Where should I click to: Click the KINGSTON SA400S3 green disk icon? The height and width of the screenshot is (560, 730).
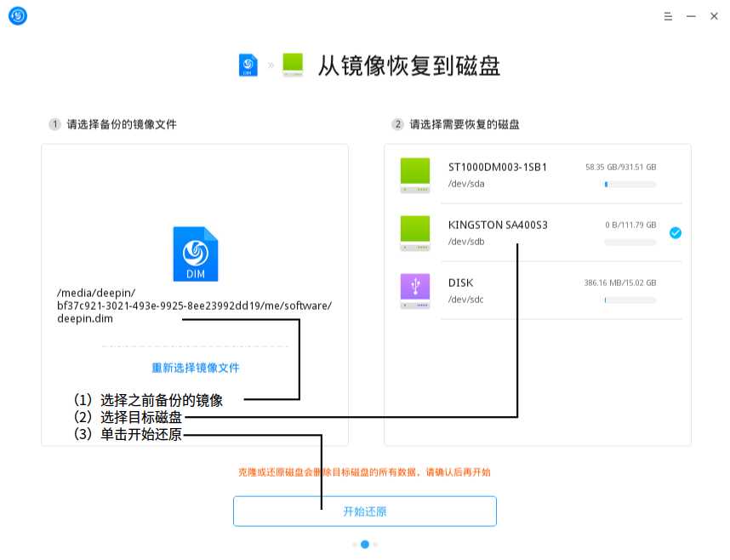pos(414,232)
